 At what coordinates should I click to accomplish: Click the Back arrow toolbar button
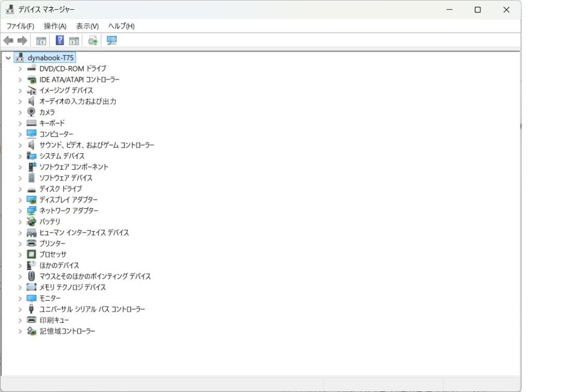(8, 40)
